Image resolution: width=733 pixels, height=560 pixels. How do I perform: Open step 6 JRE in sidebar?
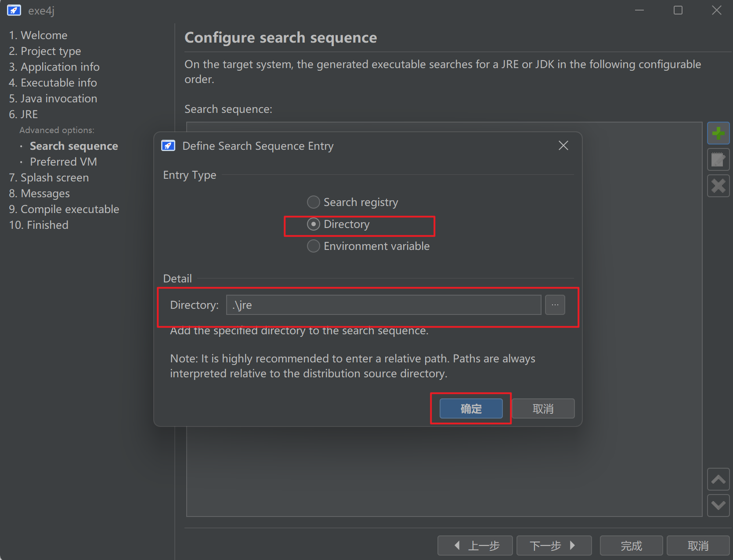[24, 115]
